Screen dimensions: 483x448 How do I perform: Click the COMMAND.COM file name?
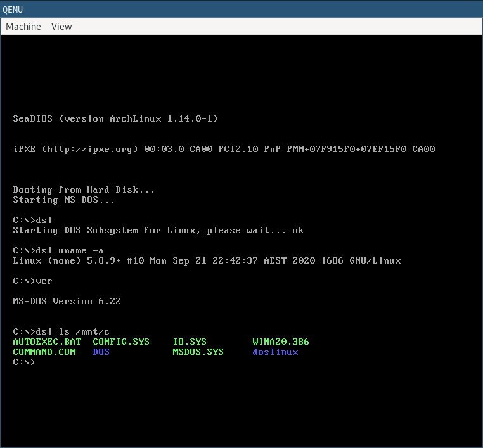click(44, 352)
